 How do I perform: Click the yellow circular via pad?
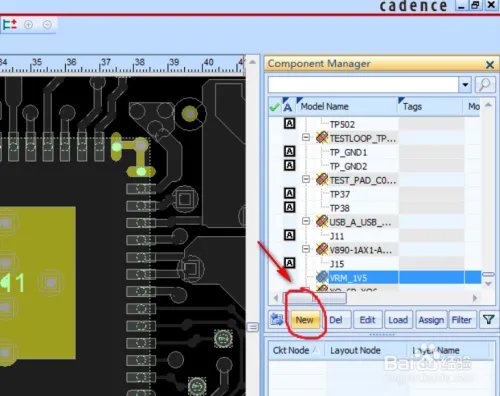[190, 114]
